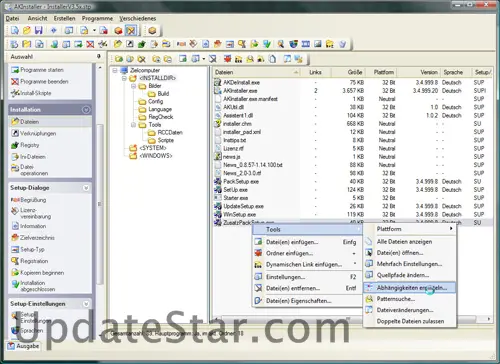500x364 pixels.
Task: Choose Mehrfach Einstellungen in submenu
Action: click(x=410, y=264)
